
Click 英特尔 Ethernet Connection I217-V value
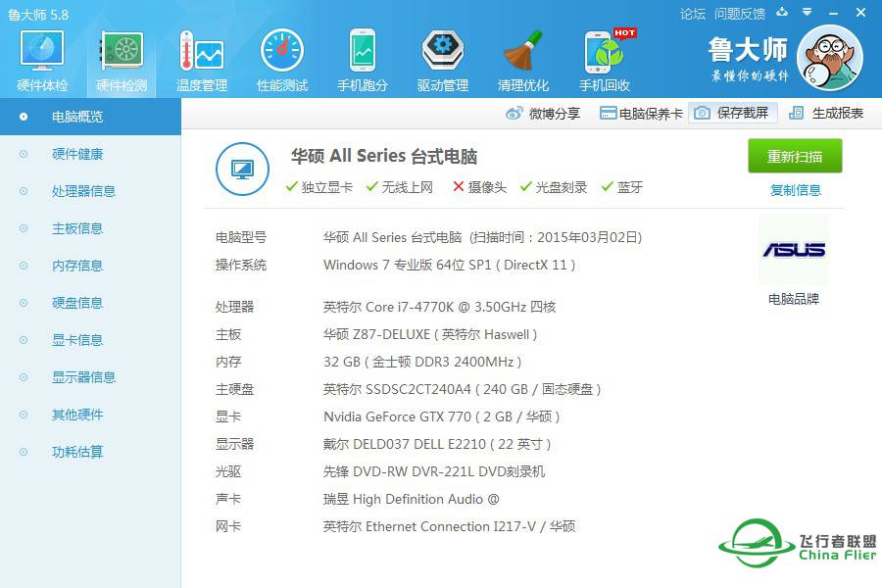pyautogui.click(x=449, y=526)
